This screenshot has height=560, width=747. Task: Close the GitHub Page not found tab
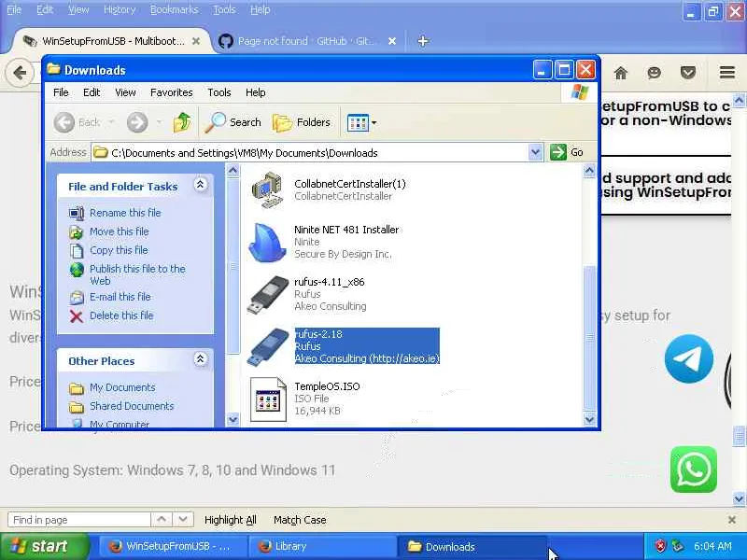392,41
